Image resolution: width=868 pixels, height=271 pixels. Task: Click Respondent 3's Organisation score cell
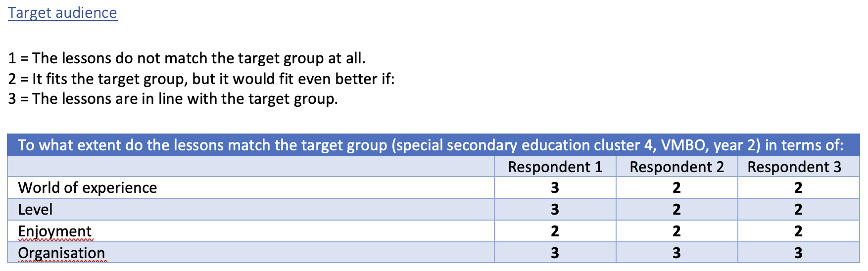pos(798,253)
